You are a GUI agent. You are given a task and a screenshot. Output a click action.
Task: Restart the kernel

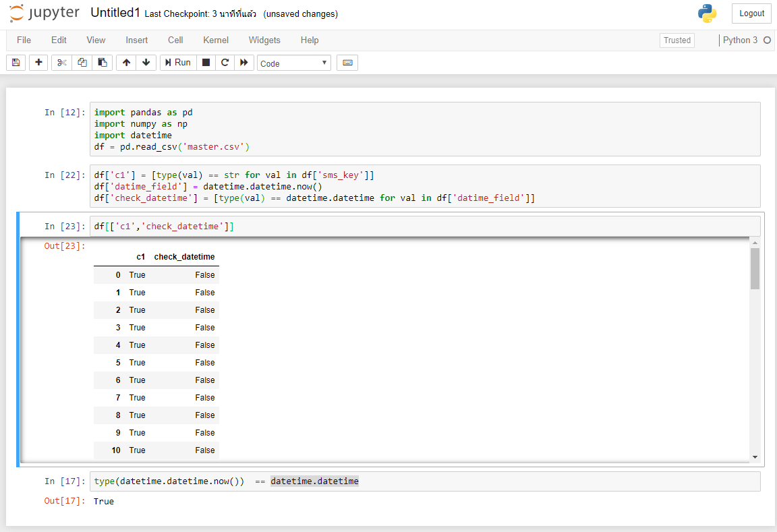click(225, 62)
